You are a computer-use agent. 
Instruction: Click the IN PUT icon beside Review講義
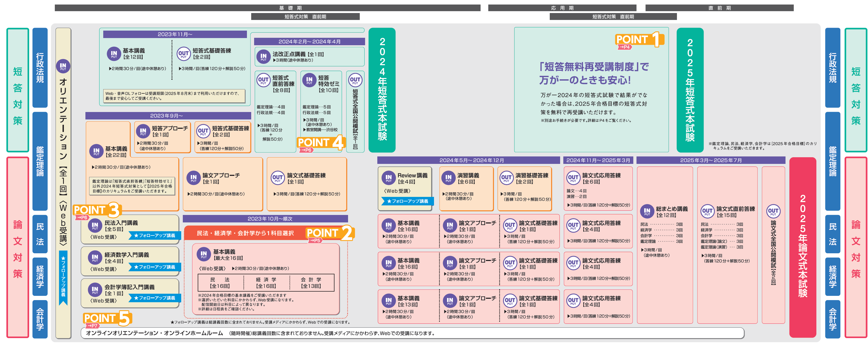388,178
